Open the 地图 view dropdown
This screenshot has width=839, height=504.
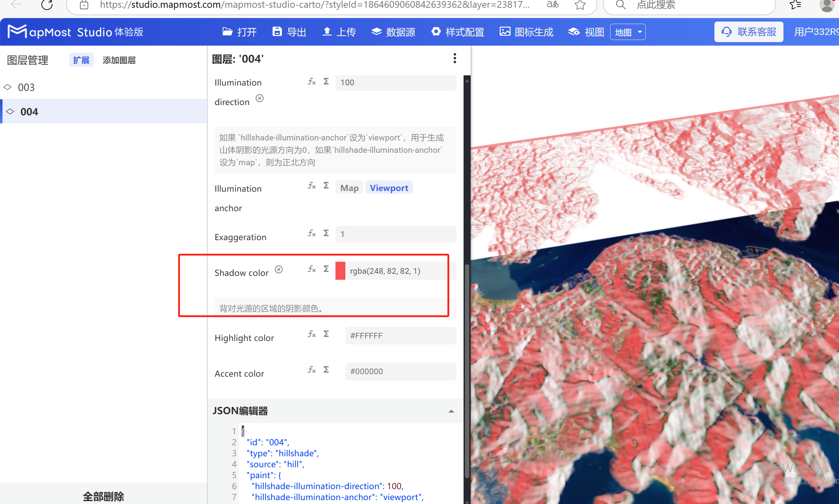pyautogui.click(x=628, y=32)
